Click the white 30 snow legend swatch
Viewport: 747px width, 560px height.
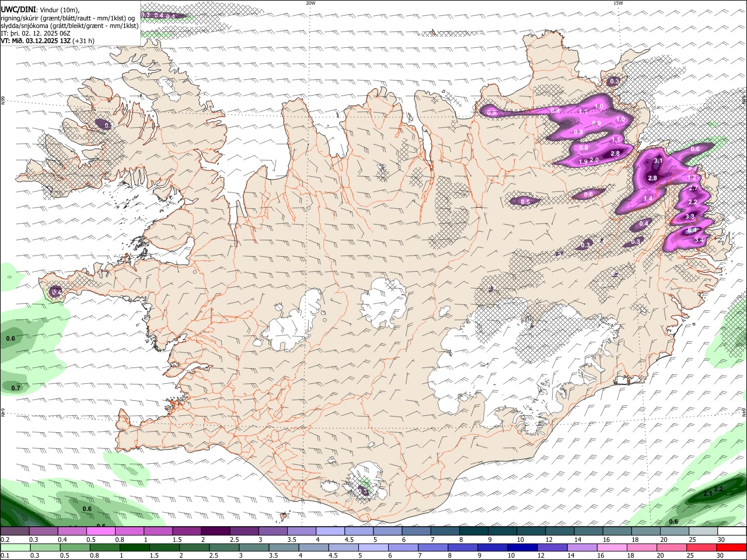pyautogui.click(x=731, y=531)
